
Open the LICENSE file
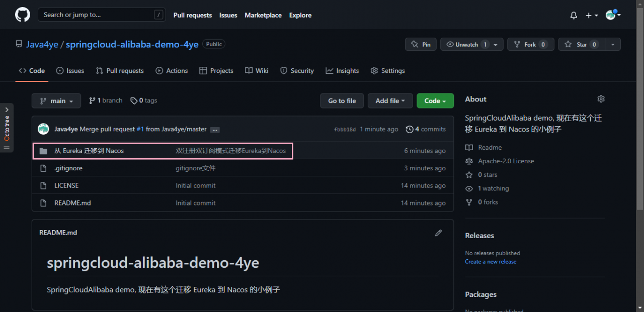66,185
